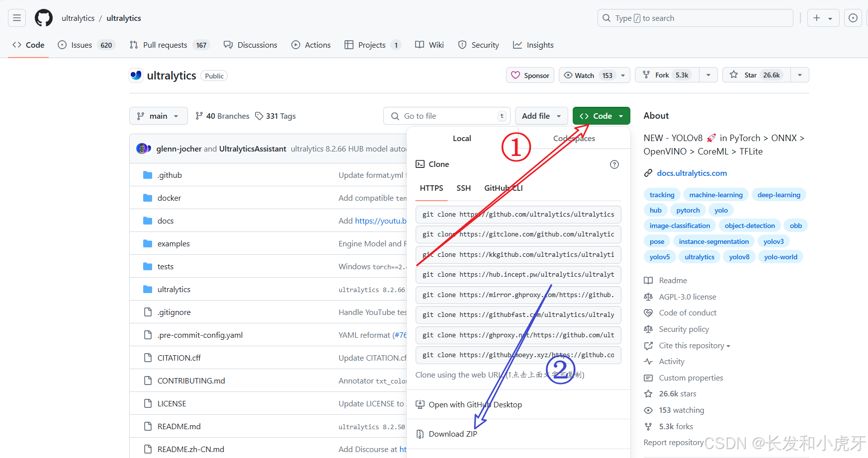View the 40 Branches link
Viewport: 868px width, 458px height.
pos(222,116)
